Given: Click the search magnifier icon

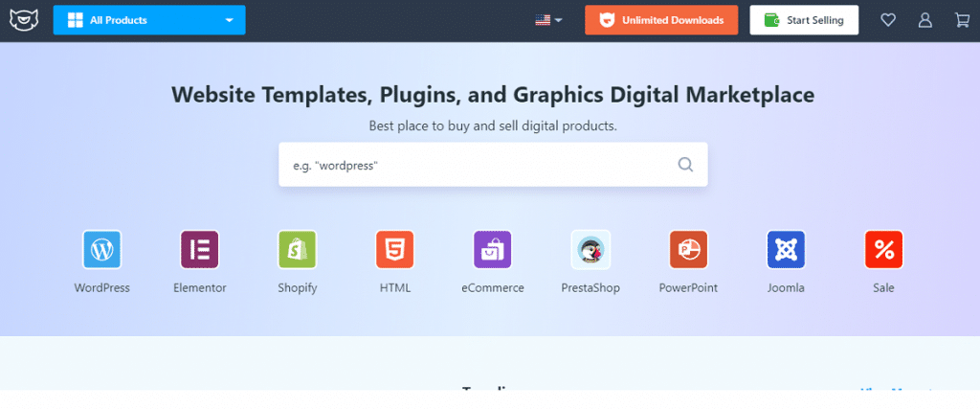Looking at the screenshot, I should point(685,165).
